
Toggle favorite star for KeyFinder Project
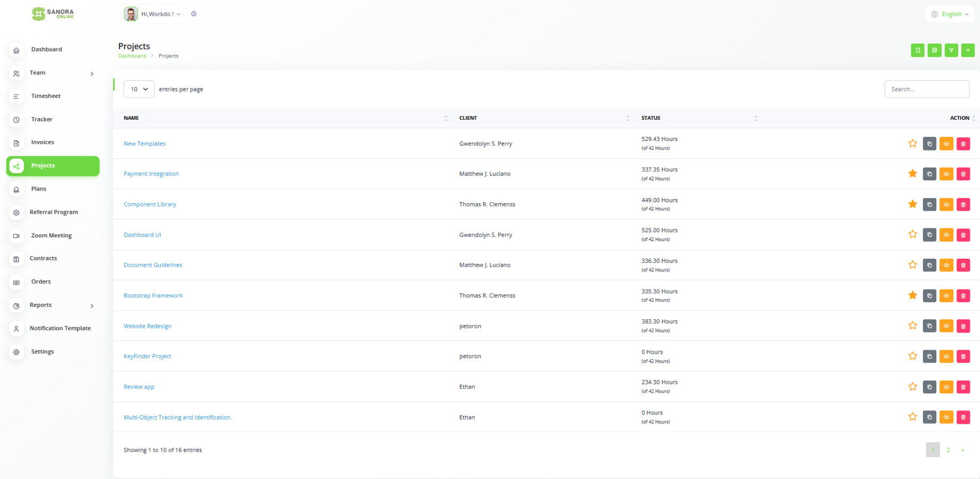tap(912, 356)
